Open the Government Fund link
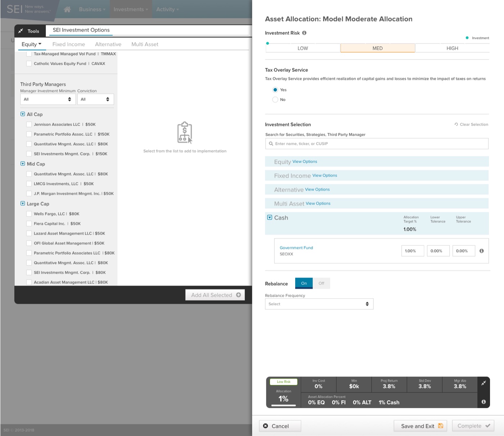This screenshot has width=504, height=436. (x=296, y=248)
